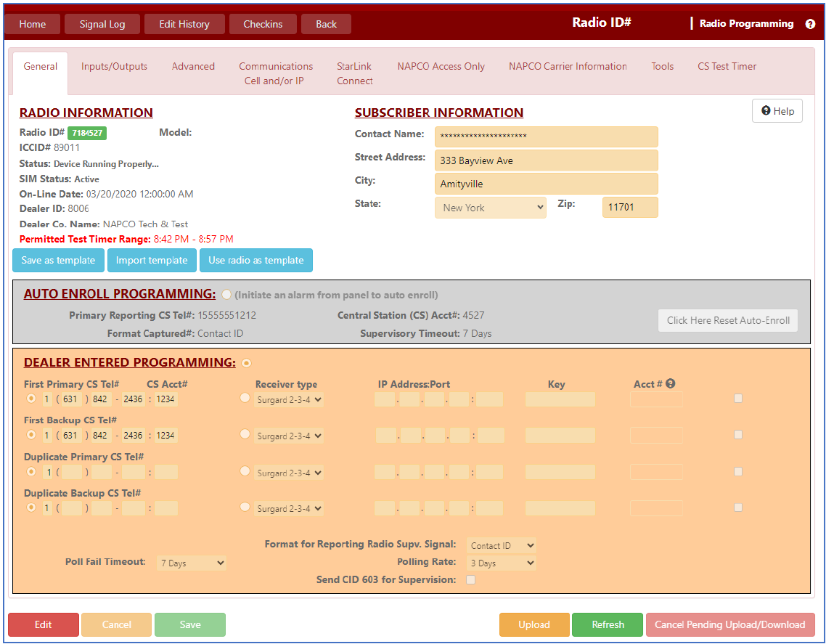Select the Dealer Entered Programming radio button
The width and height of the screenshot is (826, 644).
[x=247, y=363]
